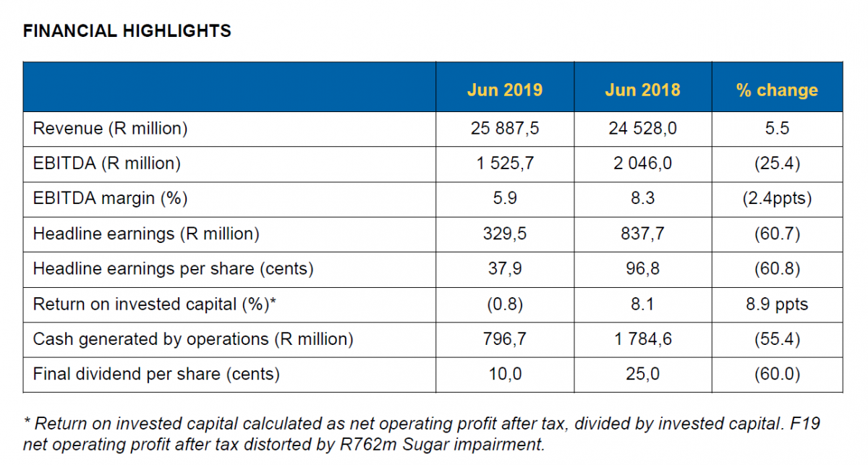Viewport: 868px width, 465px height.
Task: Click the % change column header
Action: point(777,90)
